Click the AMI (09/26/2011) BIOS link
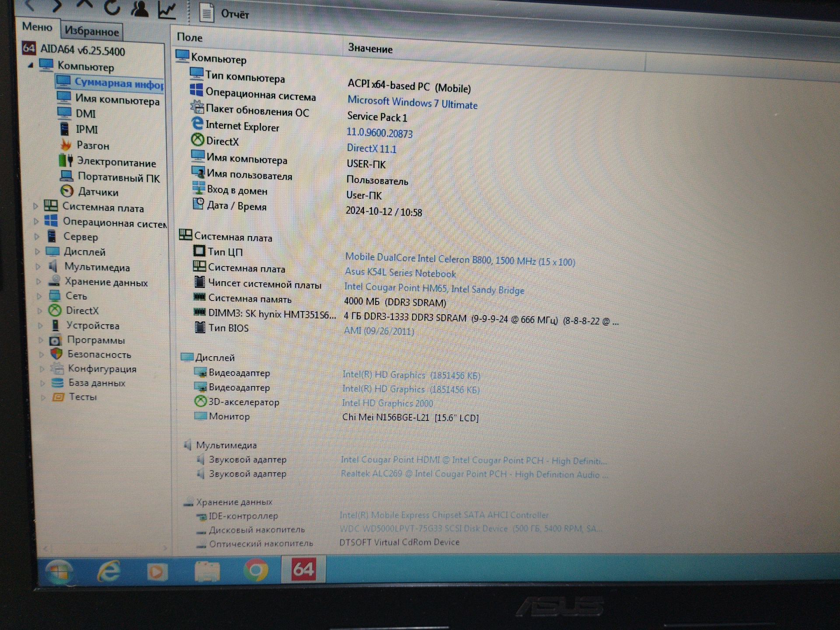 tap(379, 331)
